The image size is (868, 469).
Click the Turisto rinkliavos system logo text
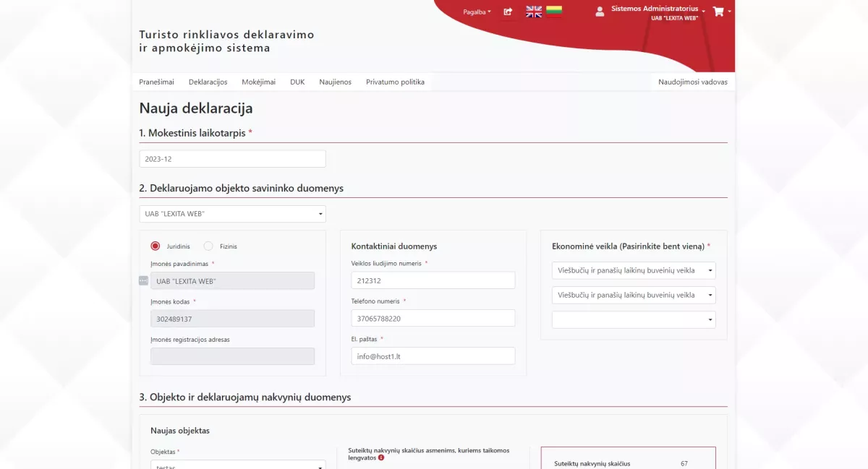point(226,40)
